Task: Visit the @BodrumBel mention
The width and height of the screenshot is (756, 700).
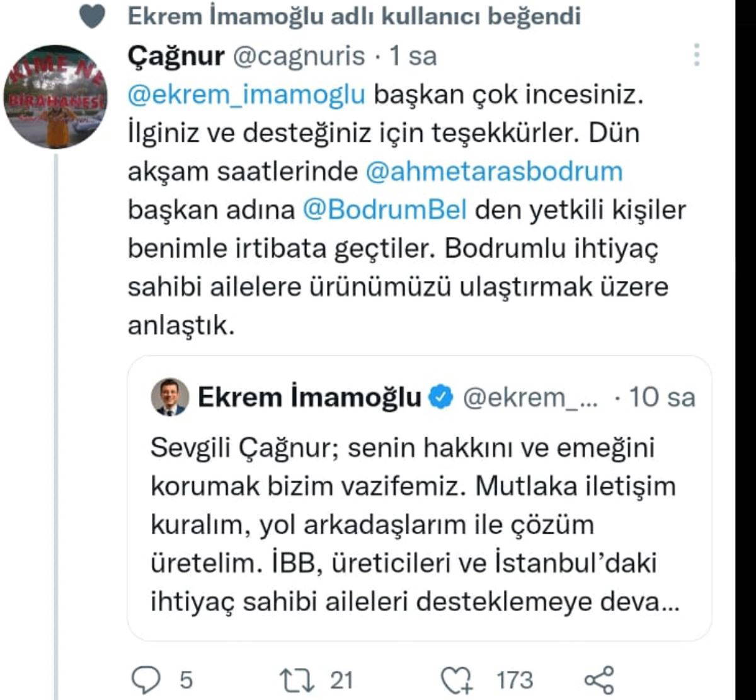Action: click(385, 210)
